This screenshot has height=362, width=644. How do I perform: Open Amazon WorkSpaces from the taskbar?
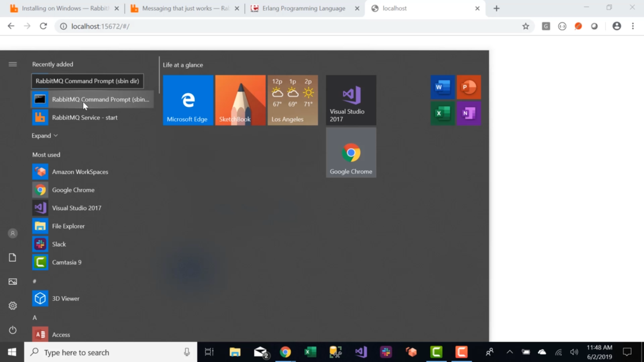pos(411,352)
